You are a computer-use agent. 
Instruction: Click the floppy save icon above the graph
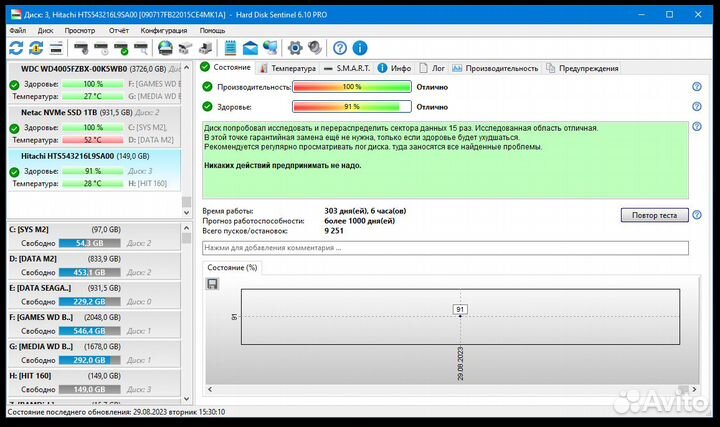pos(212,284)
